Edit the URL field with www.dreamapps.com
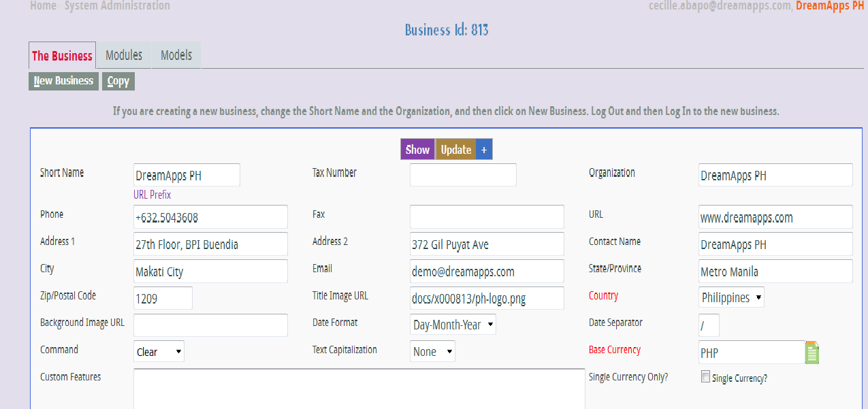868x409 pixels. tap(776, 217)
